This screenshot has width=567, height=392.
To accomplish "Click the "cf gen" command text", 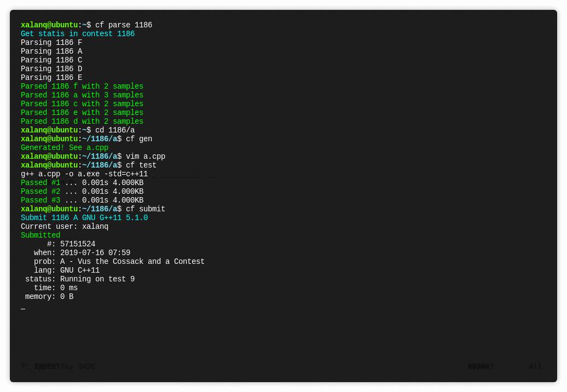I will pos(139,139).
